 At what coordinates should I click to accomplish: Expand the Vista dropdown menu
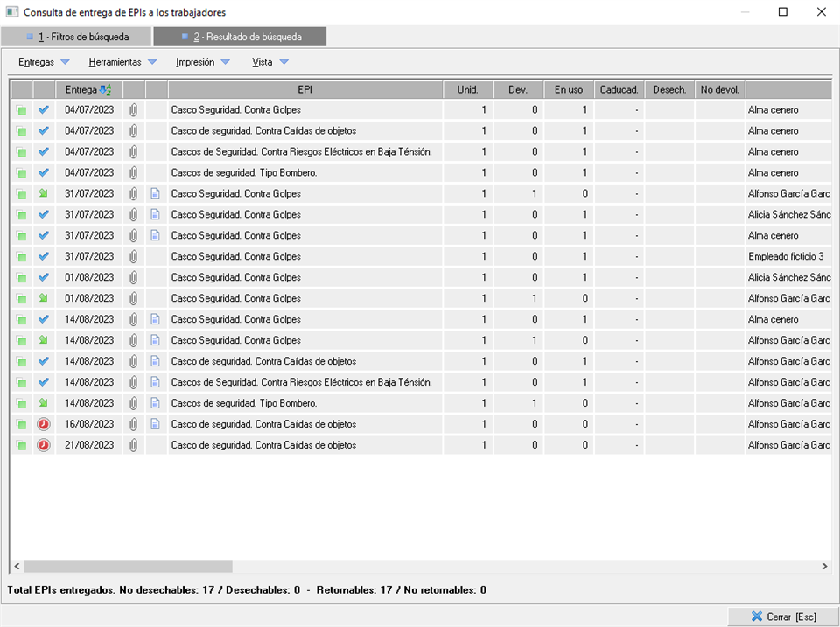point(270,62)
